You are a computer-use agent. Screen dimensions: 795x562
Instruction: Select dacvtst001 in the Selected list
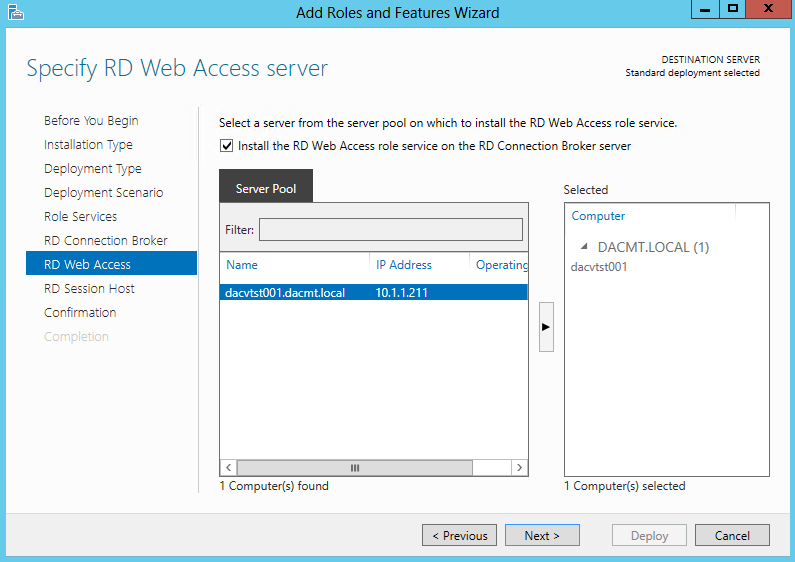point(599,267)
